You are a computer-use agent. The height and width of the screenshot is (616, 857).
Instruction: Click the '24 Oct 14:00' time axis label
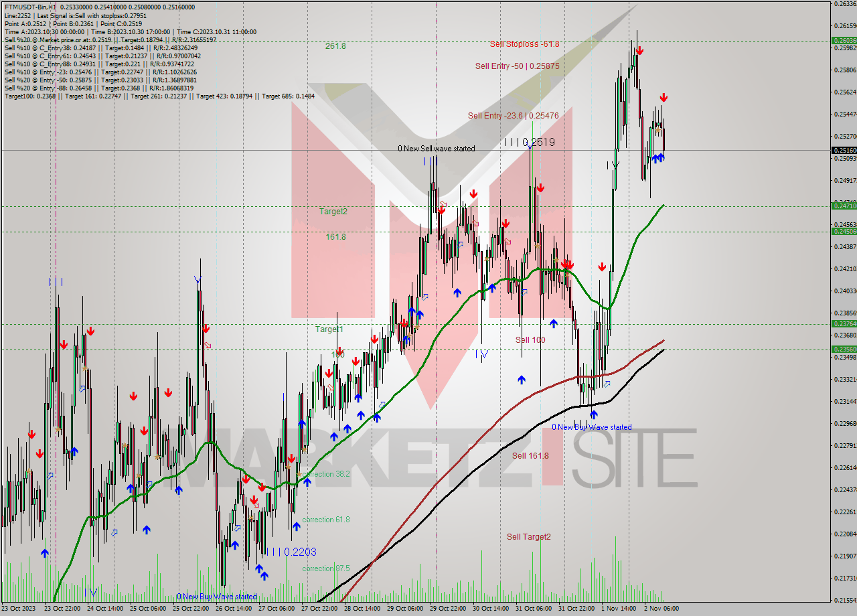[104, 609]
